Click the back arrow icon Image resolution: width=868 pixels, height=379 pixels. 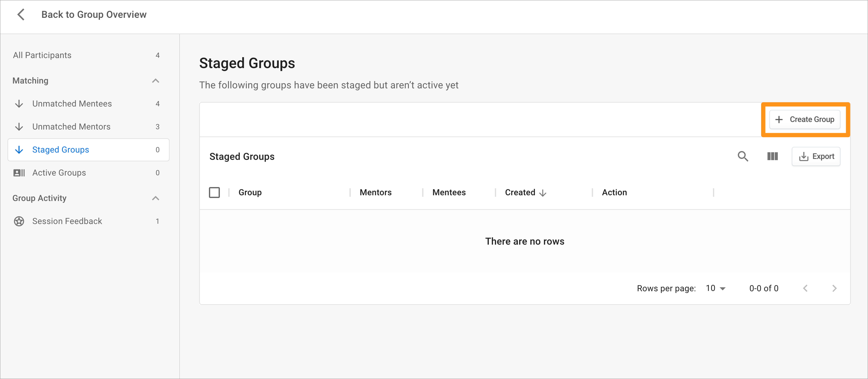click(21, 14)
